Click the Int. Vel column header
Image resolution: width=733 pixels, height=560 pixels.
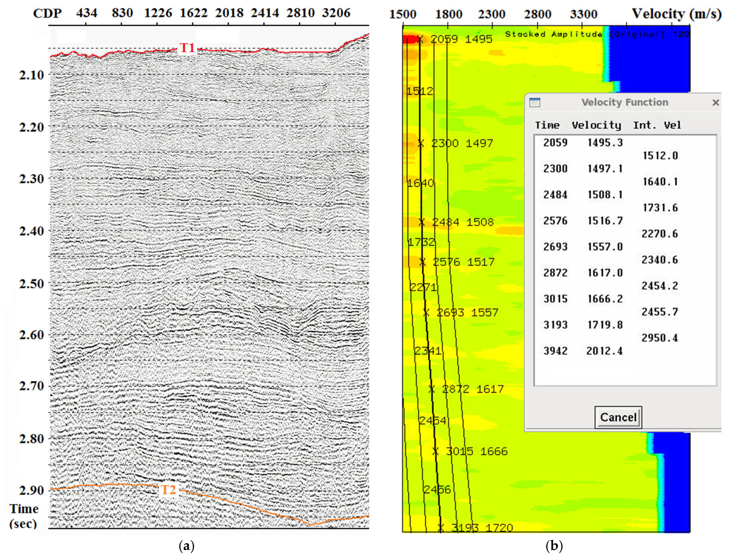point(657,125)
